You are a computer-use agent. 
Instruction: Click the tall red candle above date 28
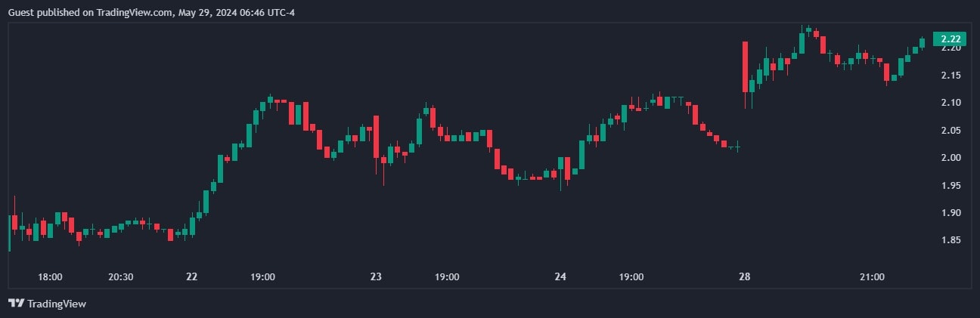point(745,66)
